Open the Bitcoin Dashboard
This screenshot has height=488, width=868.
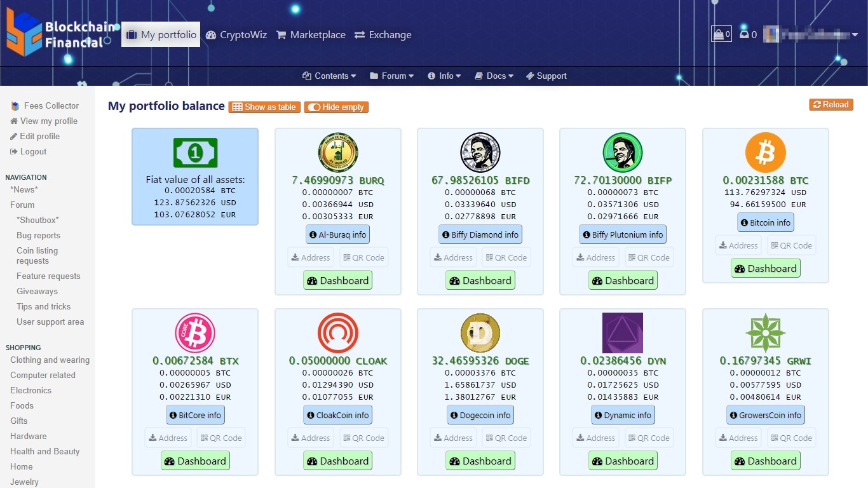point(765,268)
